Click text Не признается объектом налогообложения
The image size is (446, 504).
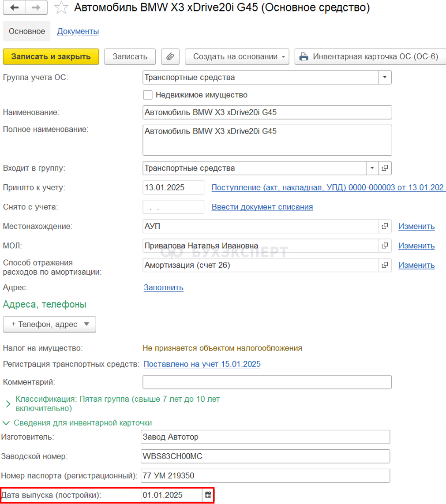(x=222, y=348)
